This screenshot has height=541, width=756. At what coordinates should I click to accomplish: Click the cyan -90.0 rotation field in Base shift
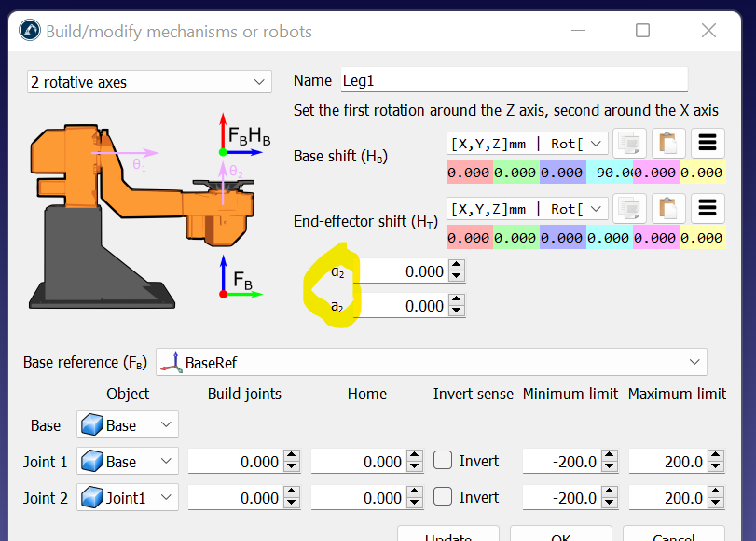[610, 173]
